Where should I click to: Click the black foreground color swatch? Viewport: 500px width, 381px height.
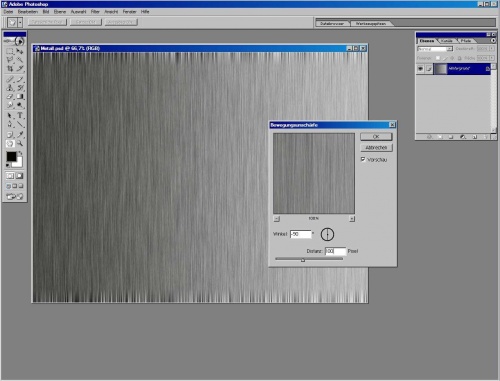11,156
